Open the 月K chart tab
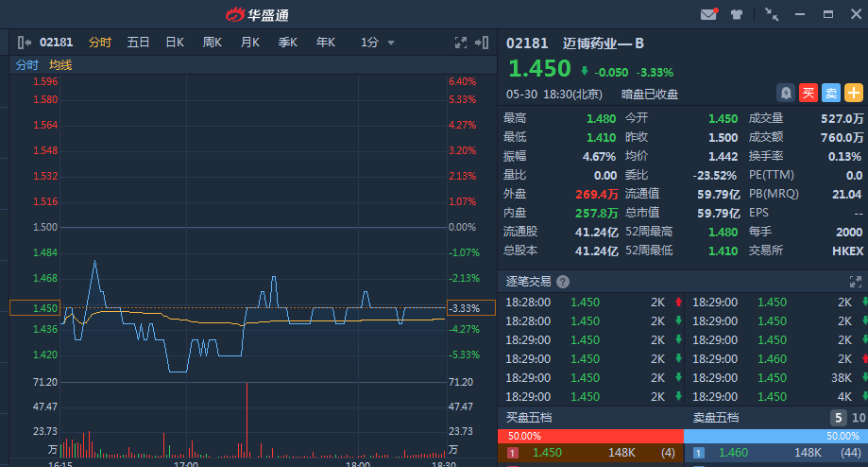 (x=250, y=43)
